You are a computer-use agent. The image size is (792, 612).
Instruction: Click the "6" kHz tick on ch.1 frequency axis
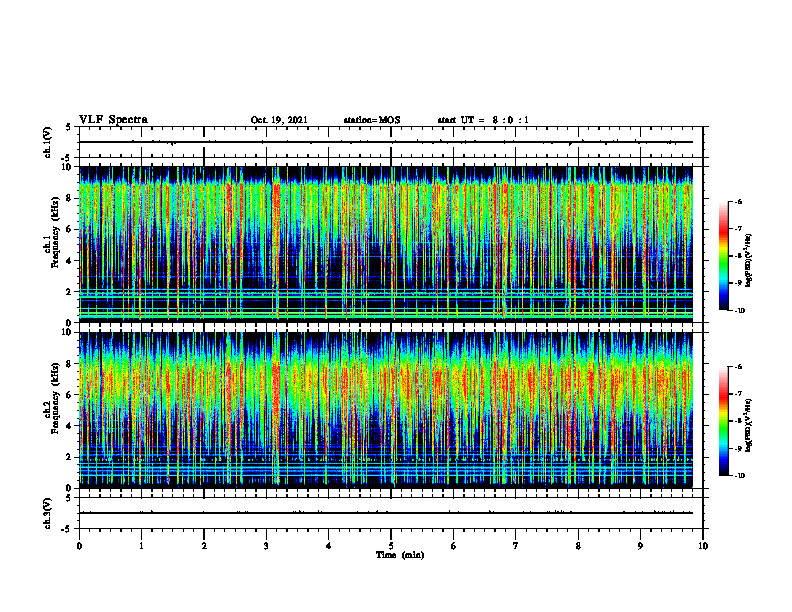coord(70,229)
